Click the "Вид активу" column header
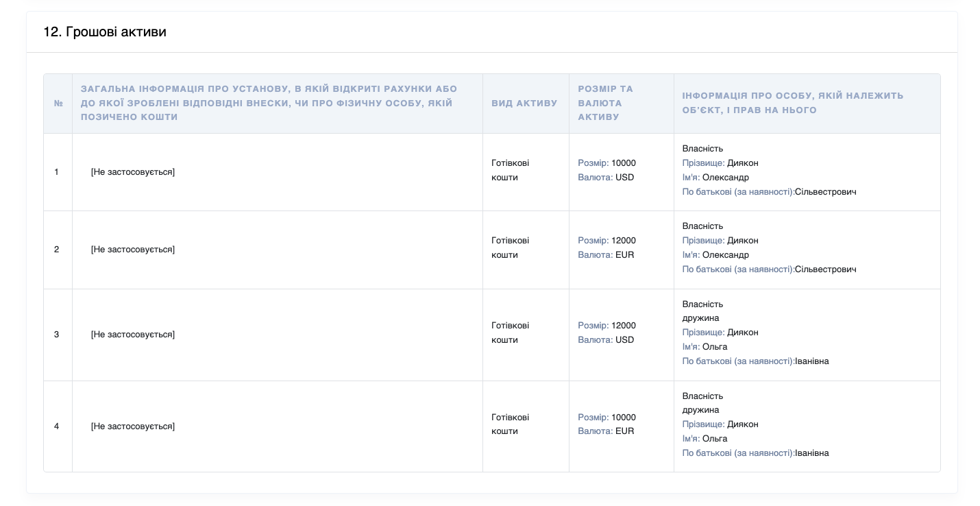Image resolution: width=980 pixels, height=506 pixels. point(525,104)
